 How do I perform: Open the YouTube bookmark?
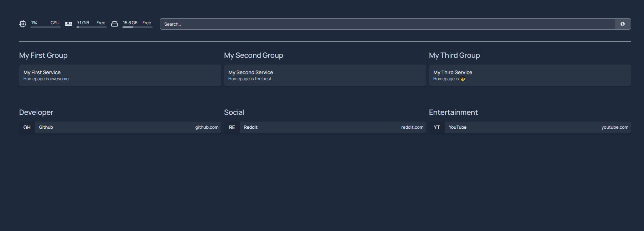530,127
